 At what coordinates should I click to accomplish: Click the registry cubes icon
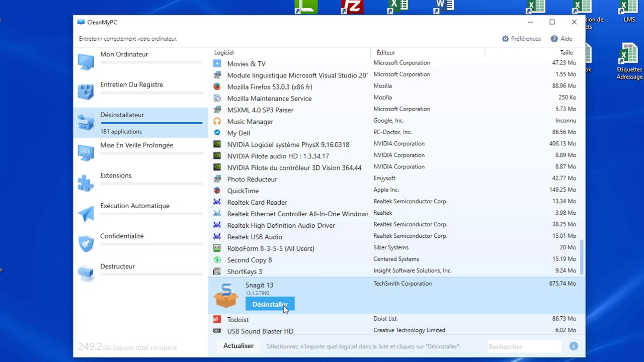[x=86, y=92]
